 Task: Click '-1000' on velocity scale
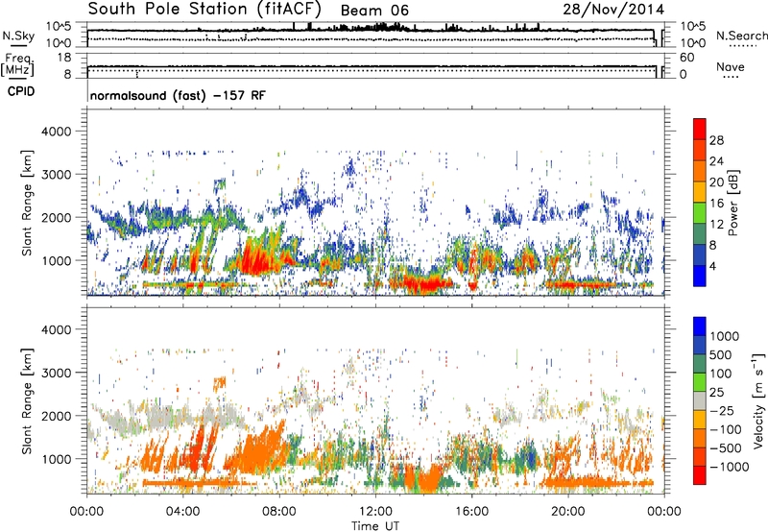(x=730, y=467)
